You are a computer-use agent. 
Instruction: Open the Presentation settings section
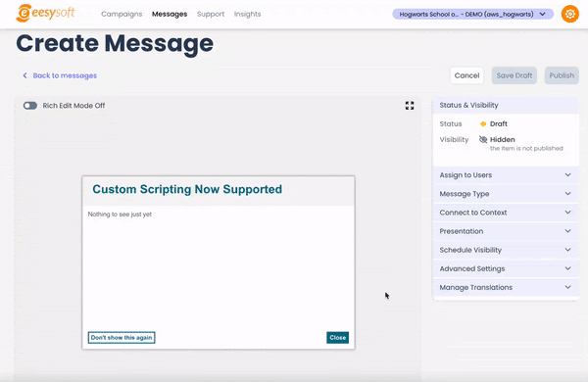[506, 231]
